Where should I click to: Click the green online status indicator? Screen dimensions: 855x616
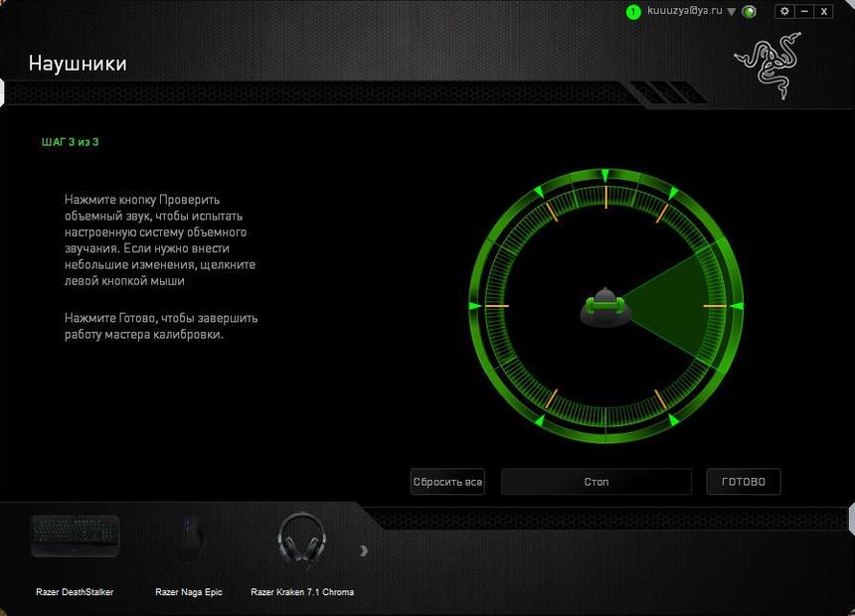coord(749,12)
